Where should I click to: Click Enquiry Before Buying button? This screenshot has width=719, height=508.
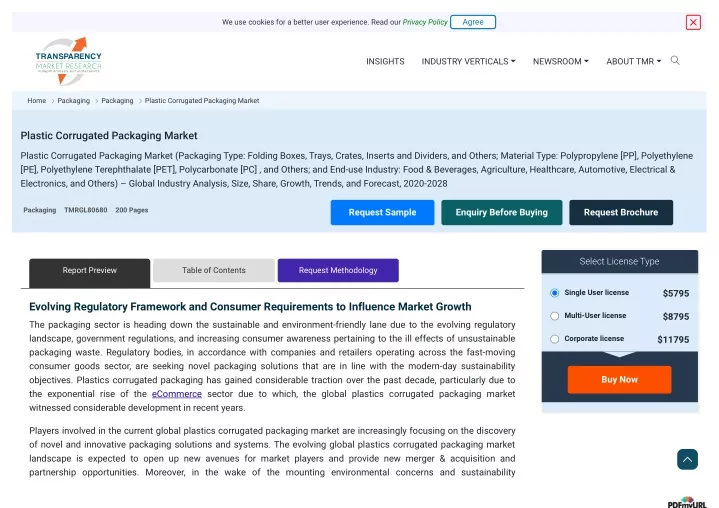point(502,212)
